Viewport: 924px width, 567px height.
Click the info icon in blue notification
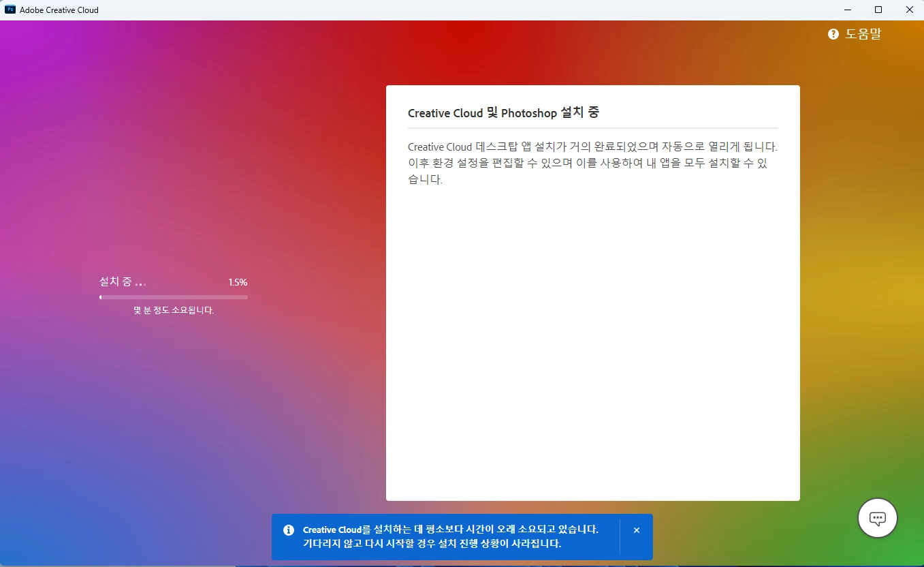[x=289, y=530]
